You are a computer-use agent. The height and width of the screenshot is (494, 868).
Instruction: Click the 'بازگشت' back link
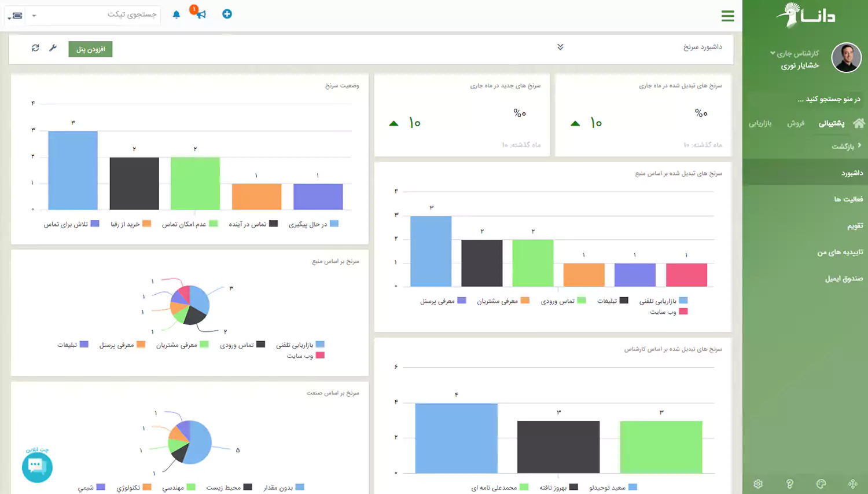(846, 147)
